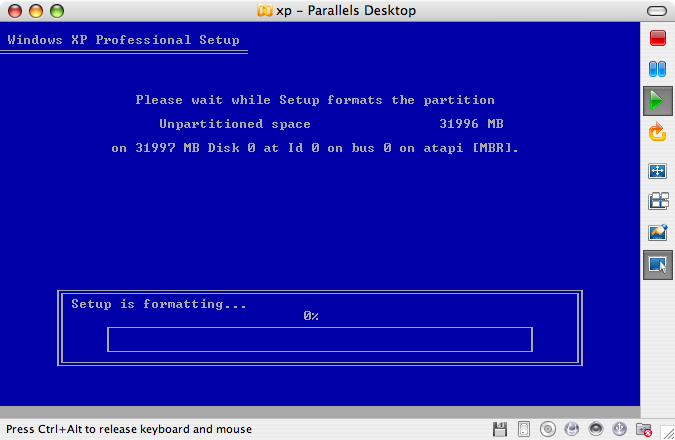Switch to full screen mode icon
The height and width of the screenshot is (440, 675).
click(657, 171)
